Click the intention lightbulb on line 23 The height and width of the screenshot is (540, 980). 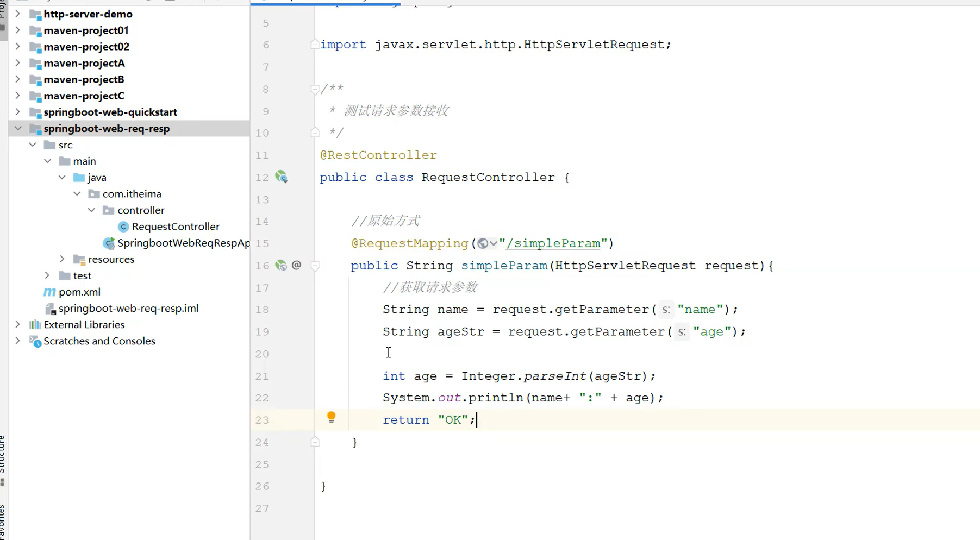[x=332, y=418]
